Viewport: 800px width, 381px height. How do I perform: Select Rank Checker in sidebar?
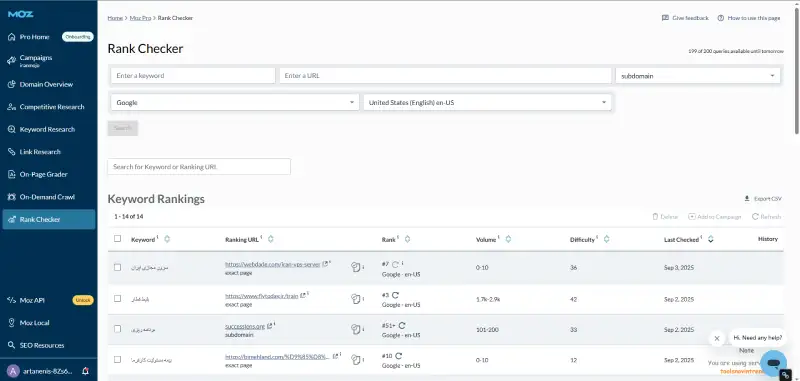click(48, 219)
